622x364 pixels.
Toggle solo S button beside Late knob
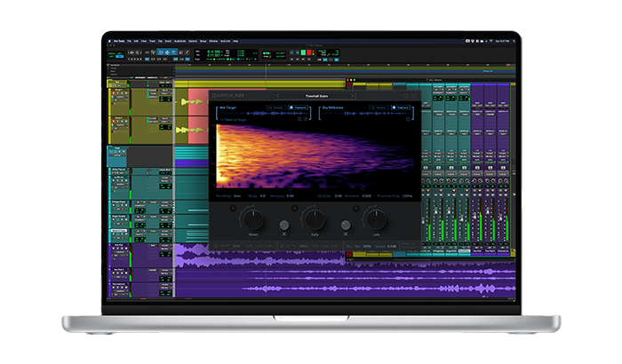point(355,209)
